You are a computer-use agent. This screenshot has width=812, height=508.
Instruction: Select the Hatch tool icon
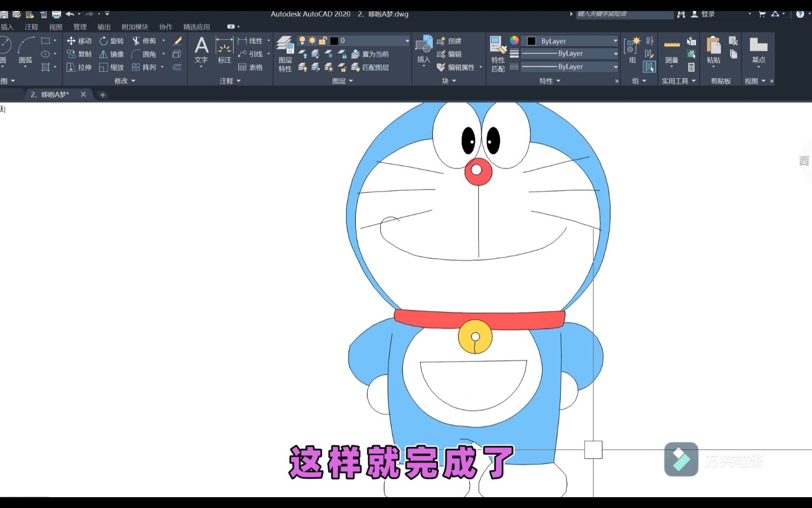pyautogui.click(x=46, y=67)
